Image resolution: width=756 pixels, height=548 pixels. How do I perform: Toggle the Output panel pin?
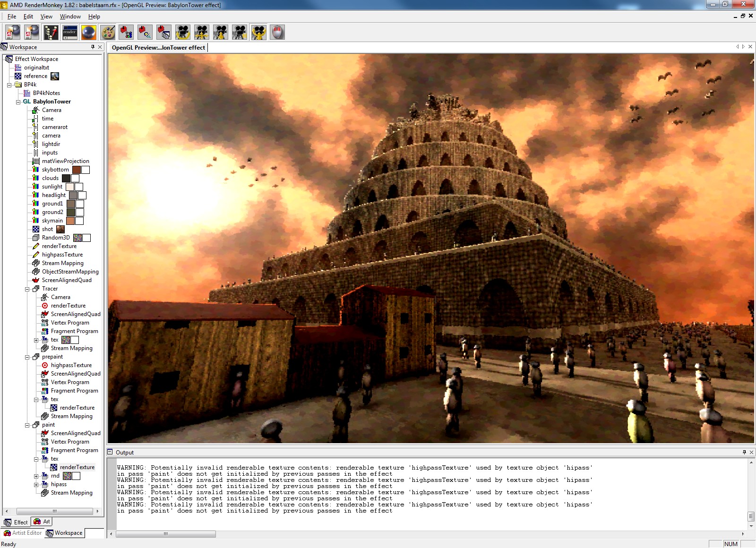(744, 452)
